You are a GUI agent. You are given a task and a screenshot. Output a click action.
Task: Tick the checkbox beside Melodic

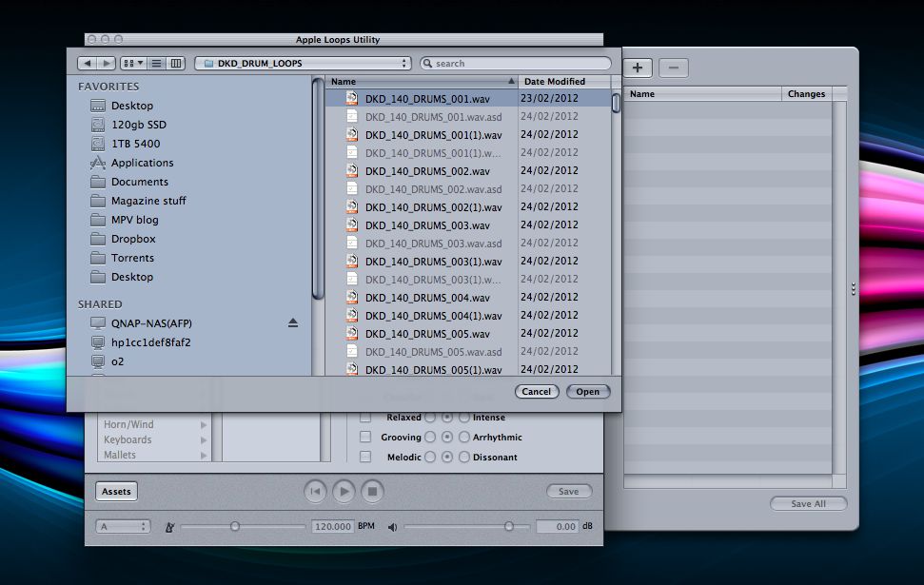coord(365,457)
